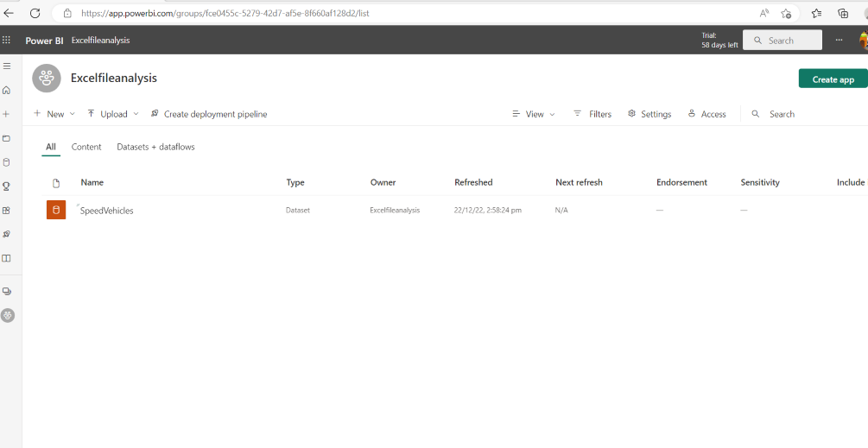
Task: Open the Filters panel
Action: coord(592,114)
